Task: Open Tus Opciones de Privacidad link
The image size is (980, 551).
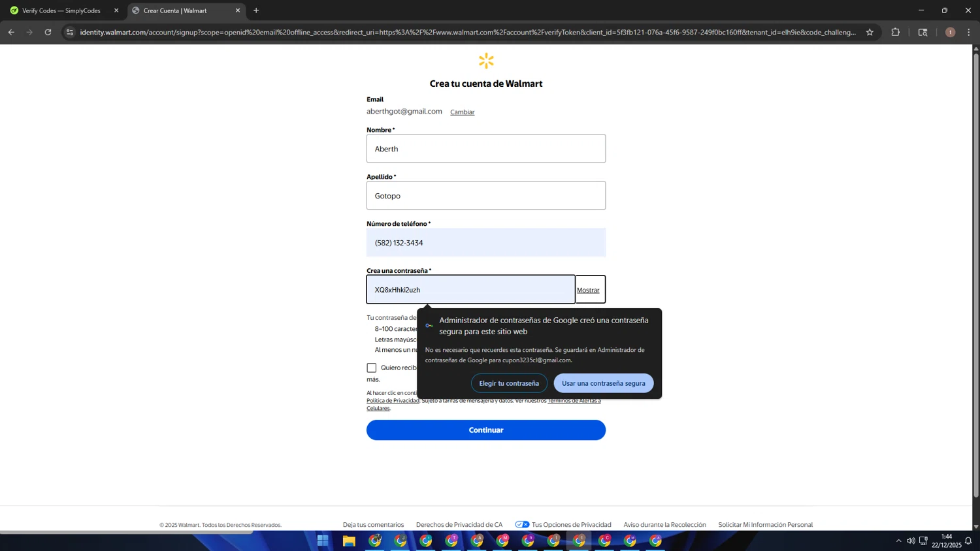Action: coord(571,525)
